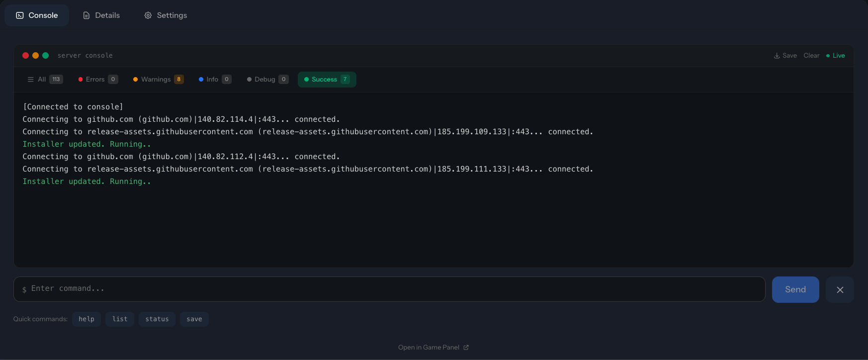Viewport: 868px width, 360px height.
Task: Open the Settings tab
Action: [x=166, y=15]
